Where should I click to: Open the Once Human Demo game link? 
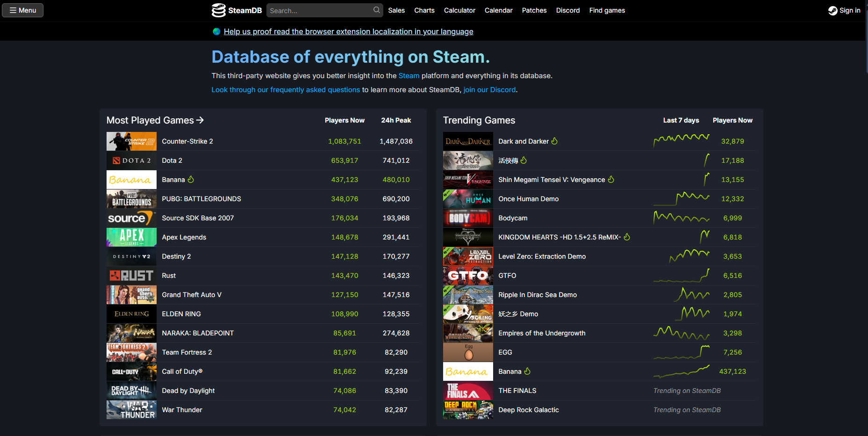[x=529, y=199]
